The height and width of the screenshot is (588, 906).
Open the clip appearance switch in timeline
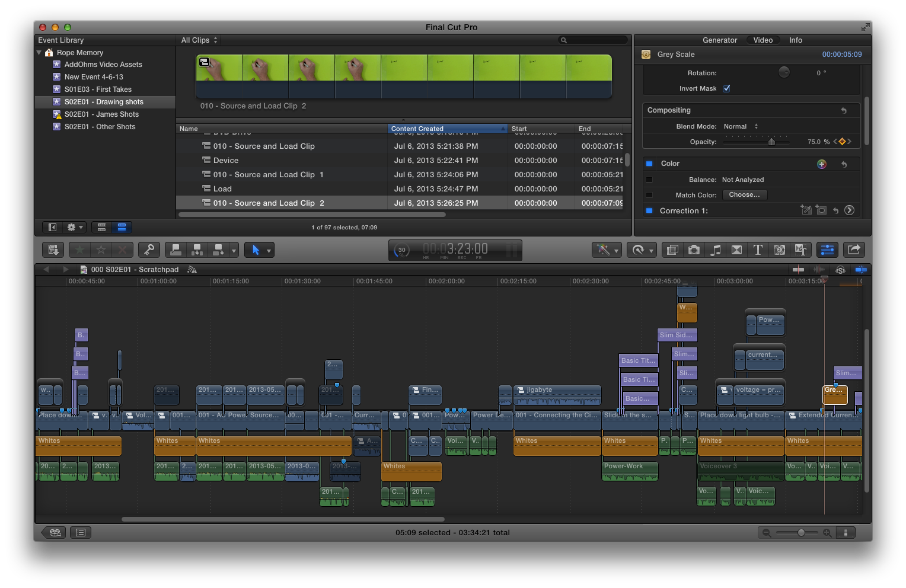[x=846, y=533]
